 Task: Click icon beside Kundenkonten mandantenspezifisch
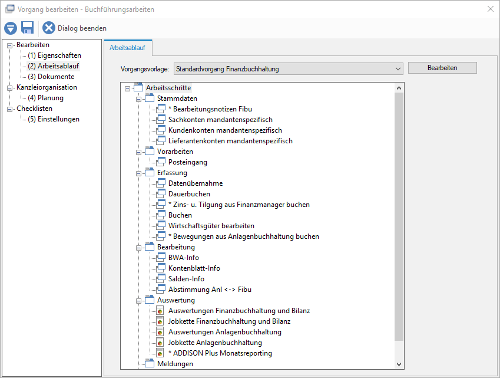click(161, 130)
